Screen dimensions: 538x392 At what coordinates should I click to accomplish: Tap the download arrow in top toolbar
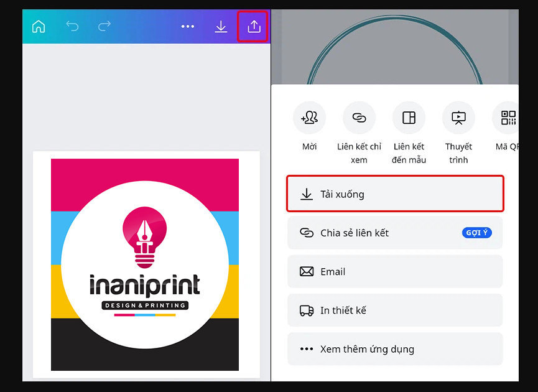[221, 26]
